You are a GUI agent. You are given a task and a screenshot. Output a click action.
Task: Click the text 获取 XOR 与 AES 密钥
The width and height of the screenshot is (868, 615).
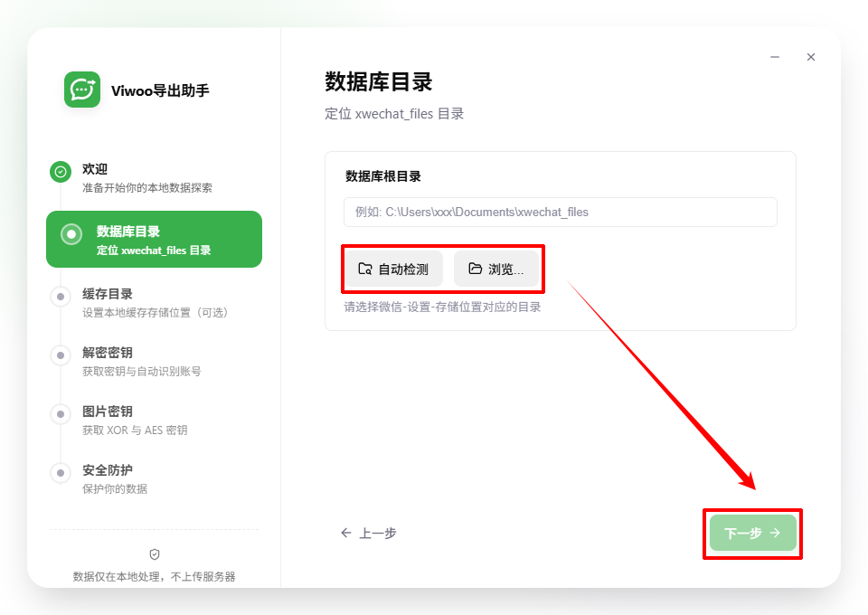point(135,430)
